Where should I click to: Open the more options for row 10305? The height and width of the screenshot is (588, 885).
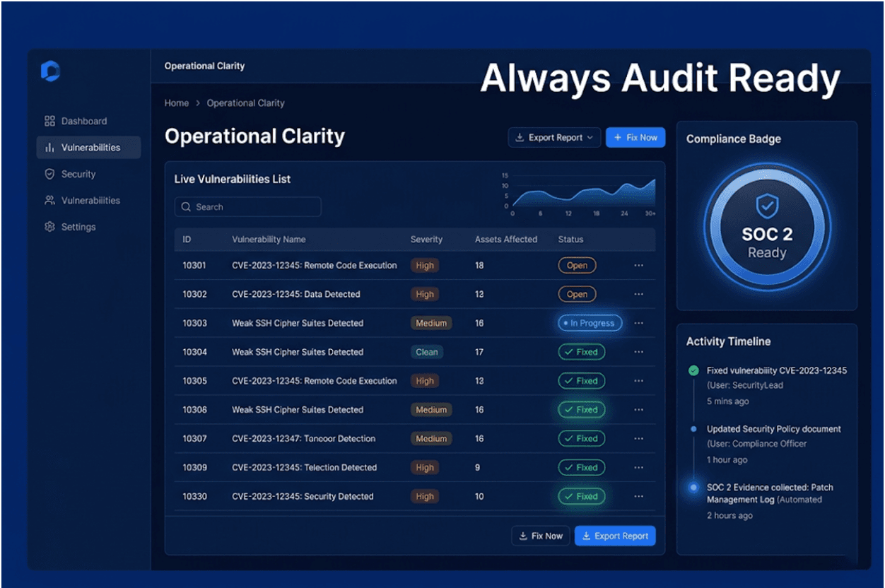coord(639,381)
